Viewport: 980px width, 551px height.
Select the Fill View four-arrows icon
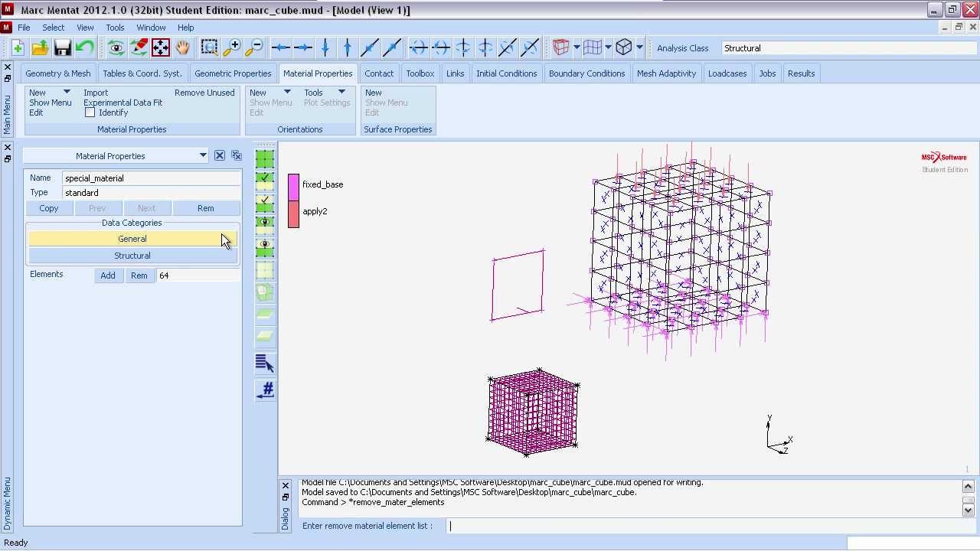click(161, 47)
